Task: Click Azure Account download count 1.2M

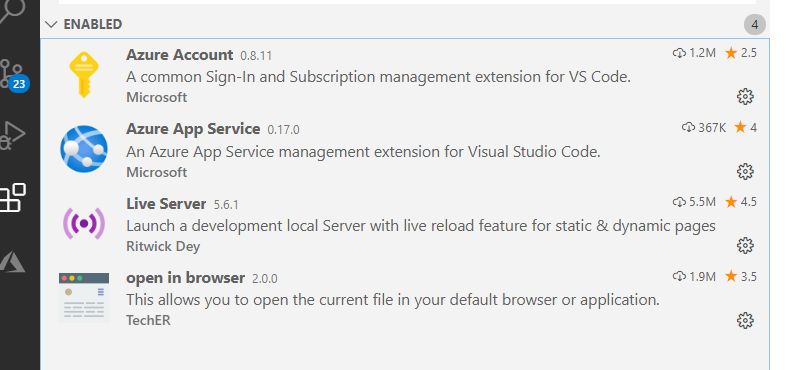Action: pyautogui.click(x=694, y=52)
